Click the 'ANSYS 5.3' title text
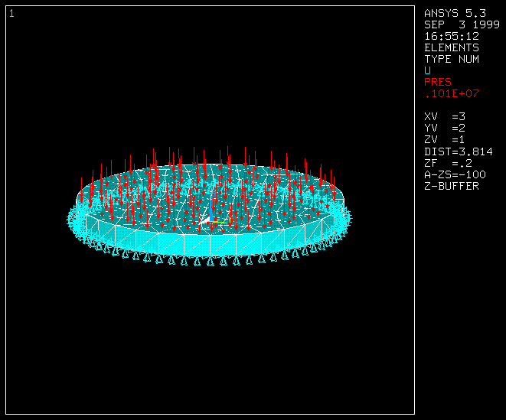Screen dimensions: 506x420 pyautogui.click(x=455, y=13)
